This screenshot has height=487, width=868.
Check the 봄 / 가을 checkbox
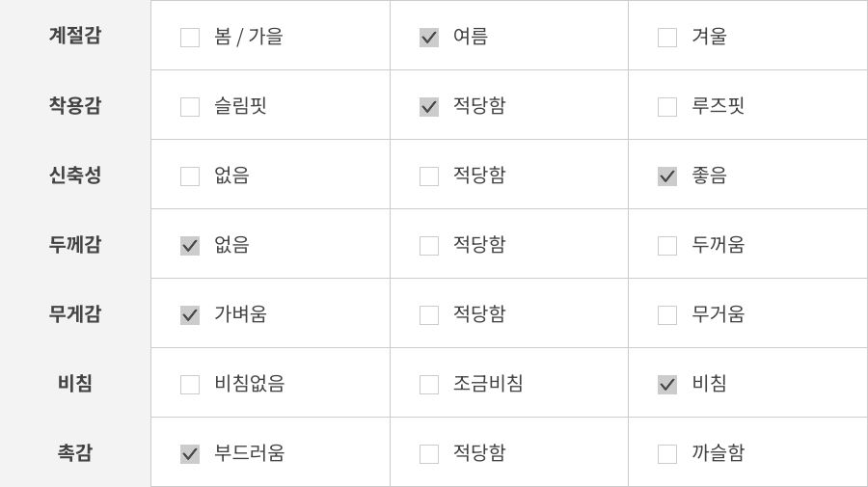coord(190,38)
